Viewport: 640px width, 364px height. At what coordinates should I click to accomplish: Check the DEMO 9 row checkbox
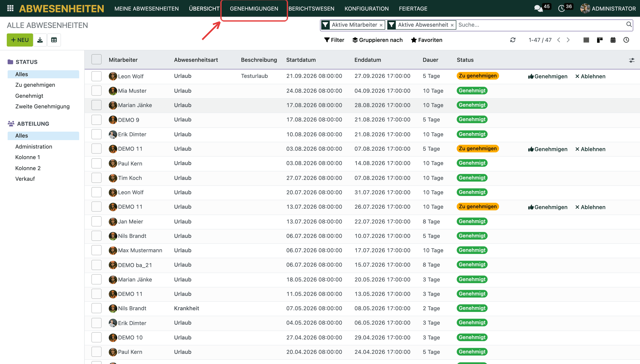pos(97,120)
